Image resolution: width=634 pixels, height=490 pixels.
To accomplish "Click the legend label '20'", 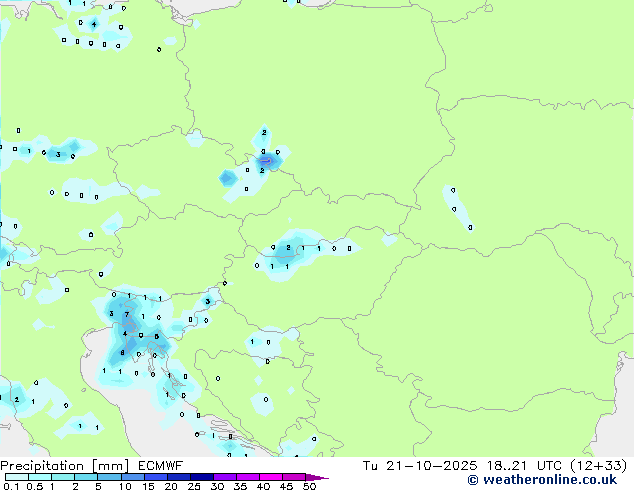I will [171, 486].
